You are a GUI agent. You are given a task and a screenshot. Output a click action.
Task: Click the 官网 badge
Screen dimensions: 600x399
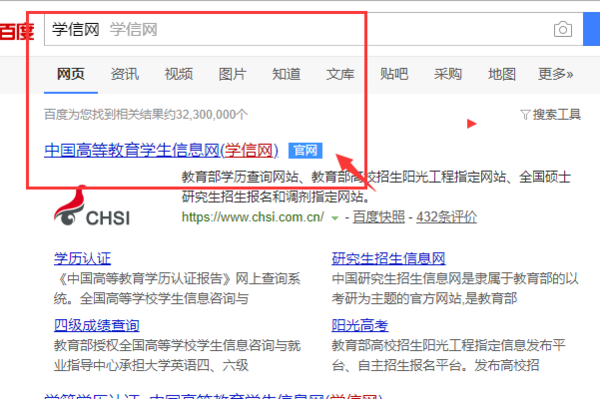tap(305, 150)
